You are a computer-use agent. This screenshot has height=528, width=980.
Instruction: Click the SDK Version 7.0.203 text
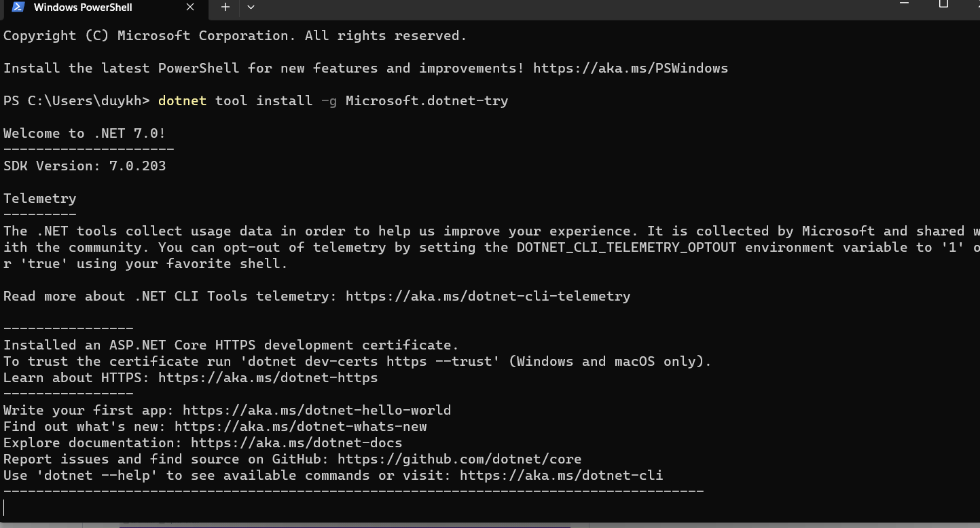tap(84, 166)
